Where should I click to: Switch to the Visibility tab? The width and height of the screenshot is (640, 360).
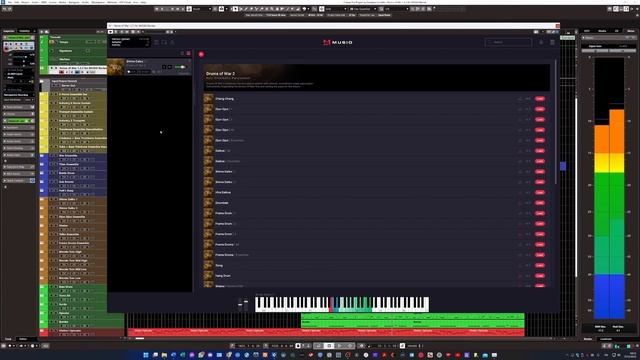[25, 31]
